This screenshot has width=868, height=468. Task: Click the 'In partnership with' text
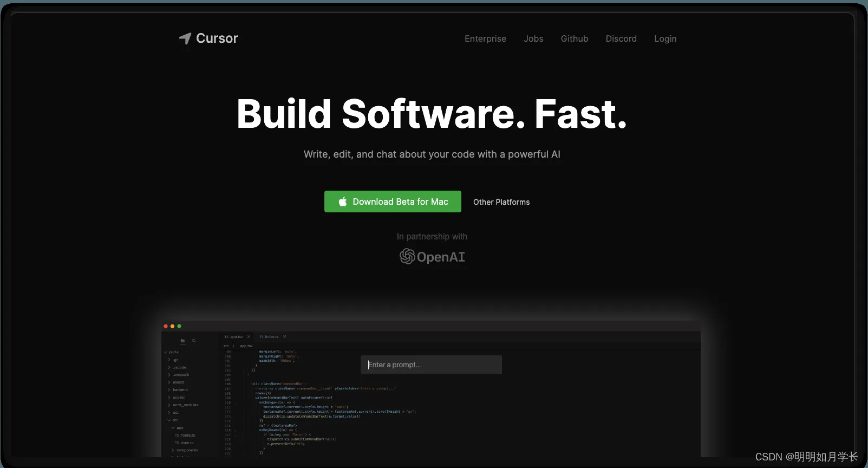[432, 236]
